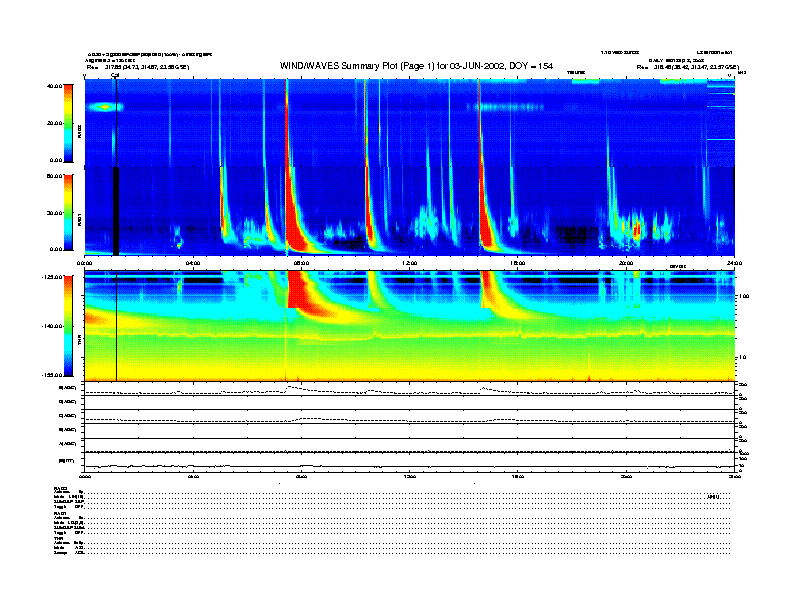Click the 60.00 label on RAD1 scale
This screenshot has width=792, height=612.
coord(54,176)
